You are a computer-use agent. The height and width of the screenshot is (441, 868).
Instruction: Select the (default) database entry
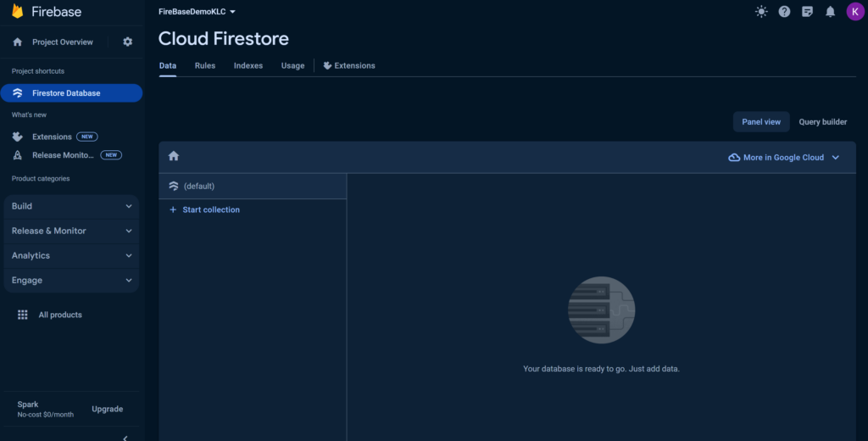[x=198, y=187]
